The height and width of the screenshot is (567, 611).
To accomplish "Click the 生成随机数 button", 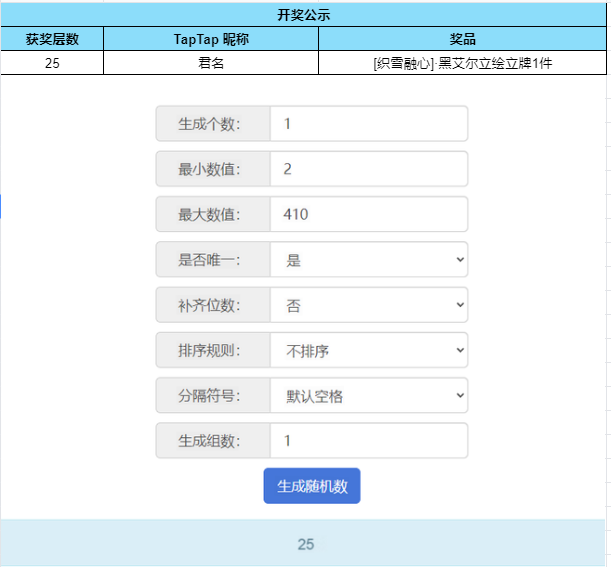I will (x=312, y=486).
